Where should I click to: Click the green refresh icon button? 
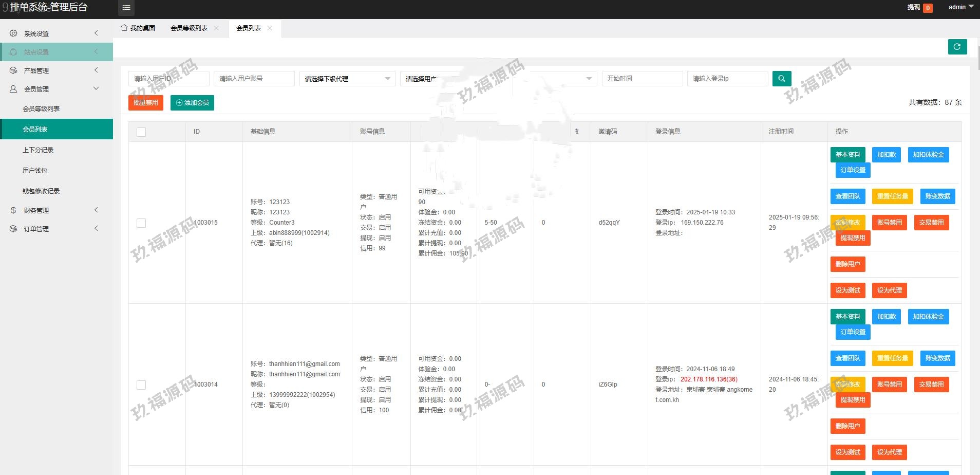[957, 47]
